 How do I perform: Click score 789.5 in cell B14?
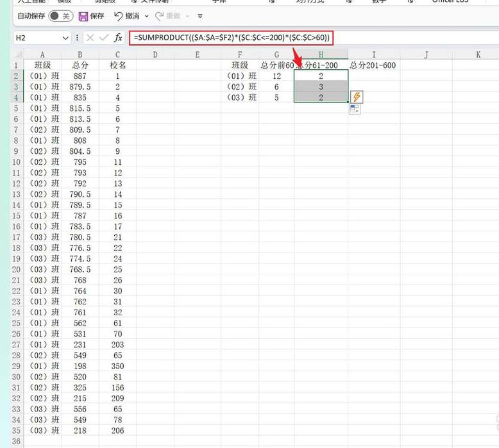point(80,204)
